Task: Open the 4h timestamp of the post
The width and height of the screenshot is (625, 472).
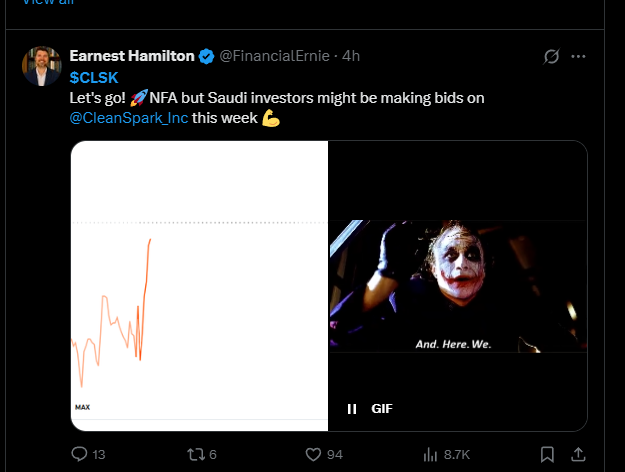Action: coord(351,56)
